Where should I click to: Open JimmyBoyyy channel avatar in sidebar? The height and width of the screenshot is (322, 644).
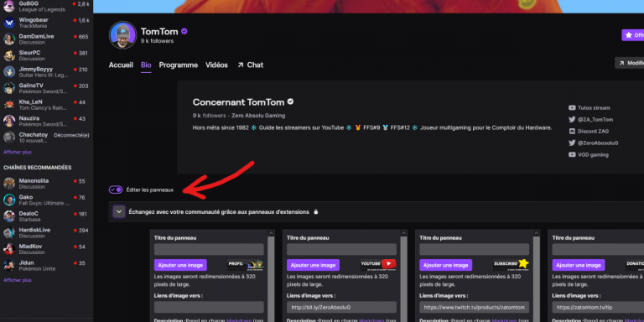point(9,72)
